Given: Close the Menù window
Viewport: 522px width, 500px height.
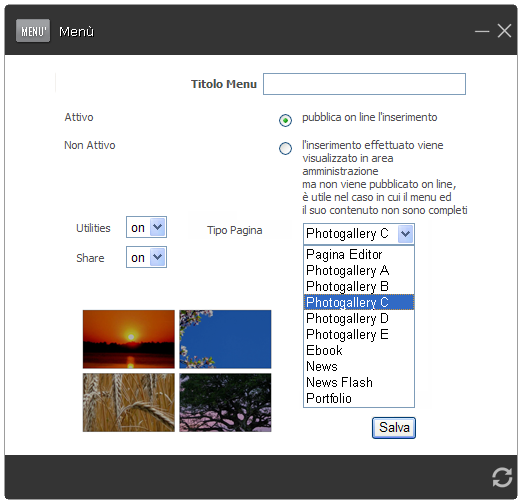Looking at the screenshot, I should [x=504, y=31].
